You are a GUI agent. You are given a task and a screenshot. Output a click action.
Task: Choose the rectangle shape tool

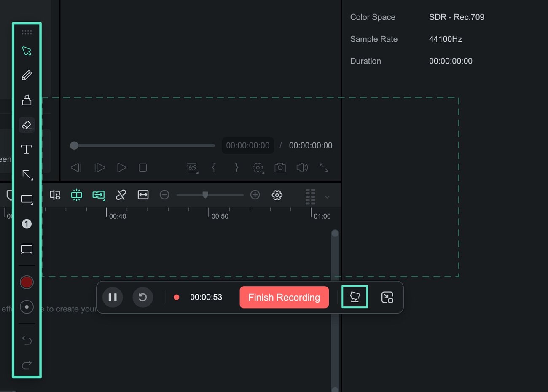coord(27,199)
